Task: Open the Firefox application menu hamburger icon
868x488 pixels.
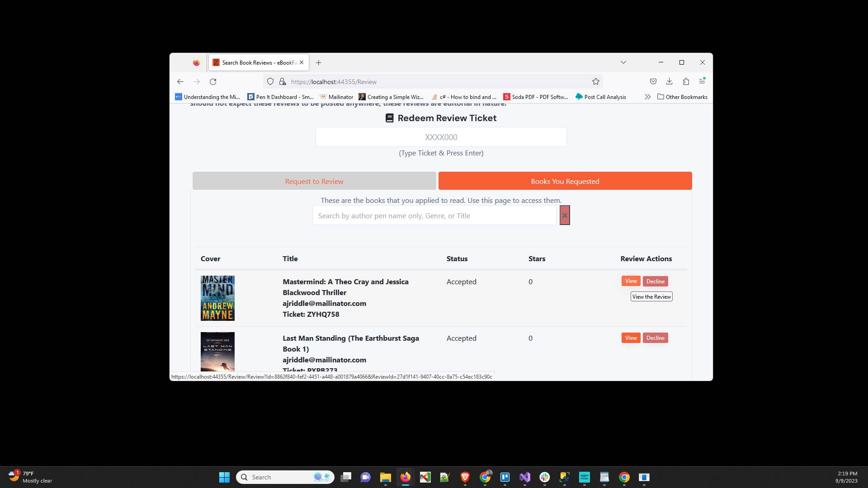Action: pyautogui.click(x=702, y=82)
